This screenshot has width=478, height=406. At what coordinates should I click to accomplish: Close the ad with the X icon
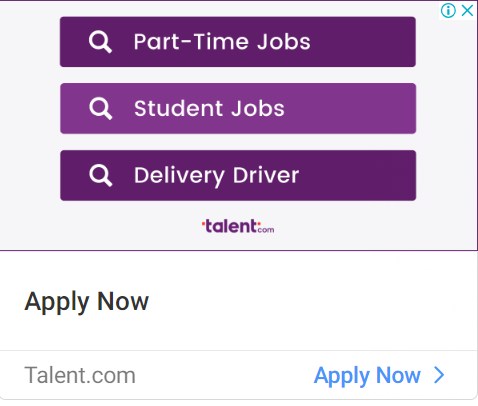467,11
